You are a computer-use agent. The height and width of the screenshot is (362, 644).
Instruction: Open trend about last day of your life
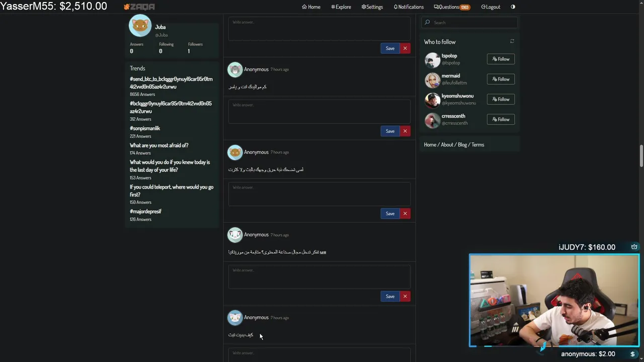[170, 166]
